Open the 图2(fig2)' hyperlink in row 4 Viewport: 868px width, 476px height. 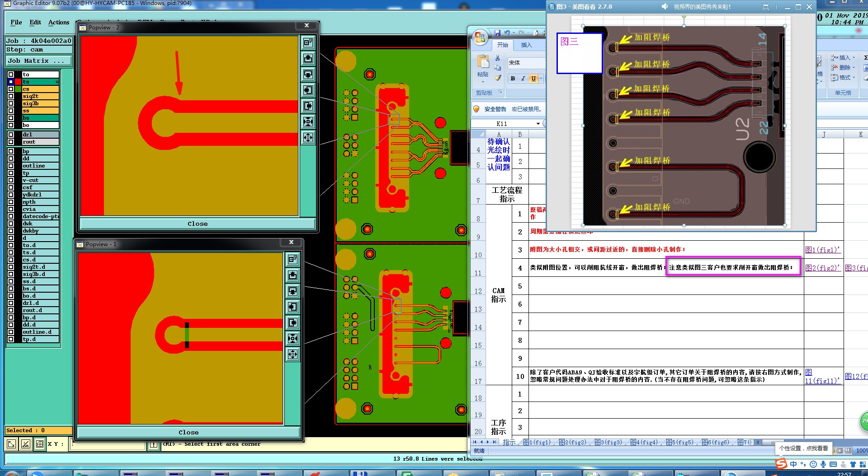point(822,268)
